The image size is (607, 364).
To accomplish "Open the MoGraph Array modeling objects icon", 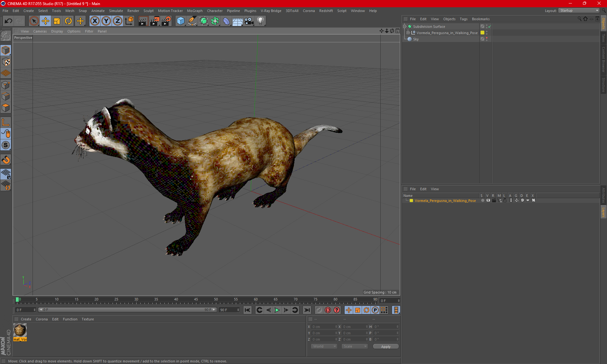I will tap(215, 21).
